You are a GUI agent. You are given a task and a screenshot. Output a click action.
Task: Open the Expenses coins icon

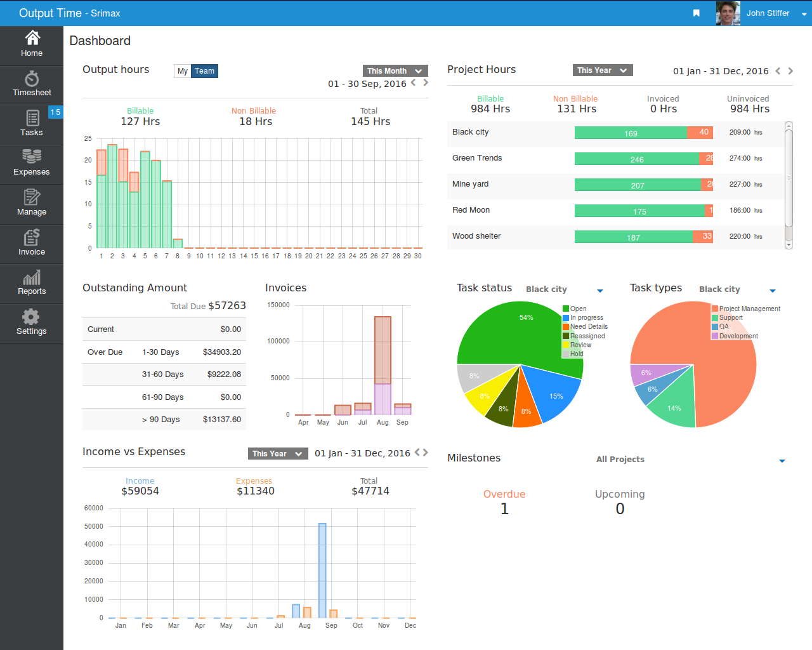tap(32, 156)
